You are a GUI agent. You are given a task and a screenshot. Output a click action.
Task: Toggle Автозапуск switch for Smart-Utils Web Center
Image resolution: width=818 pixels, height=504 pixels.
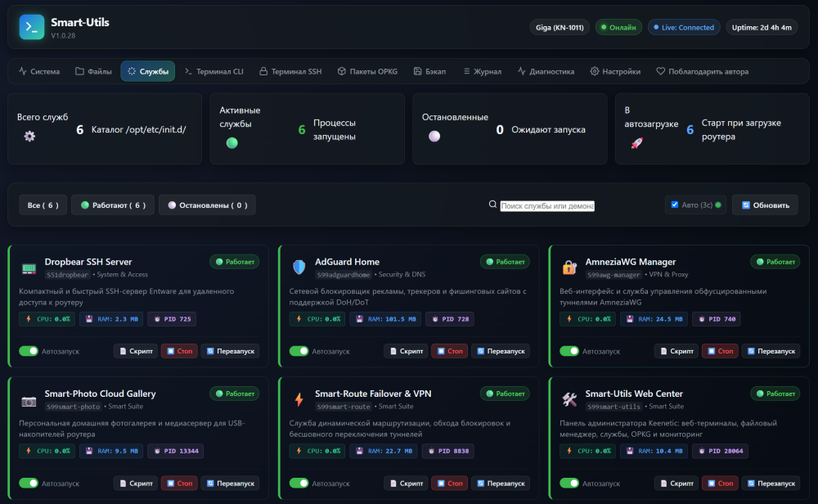pyautogui.click(x=569, y=483)
